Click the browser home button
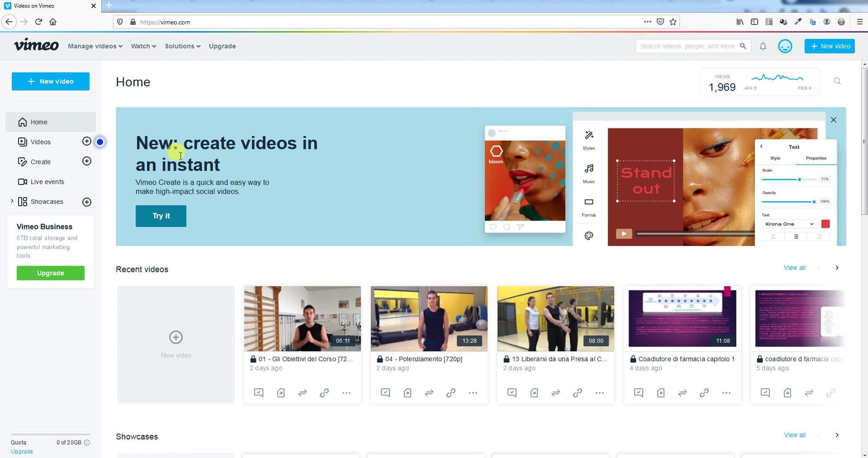This screenshot has width=868, height=458. coord(53,22)
